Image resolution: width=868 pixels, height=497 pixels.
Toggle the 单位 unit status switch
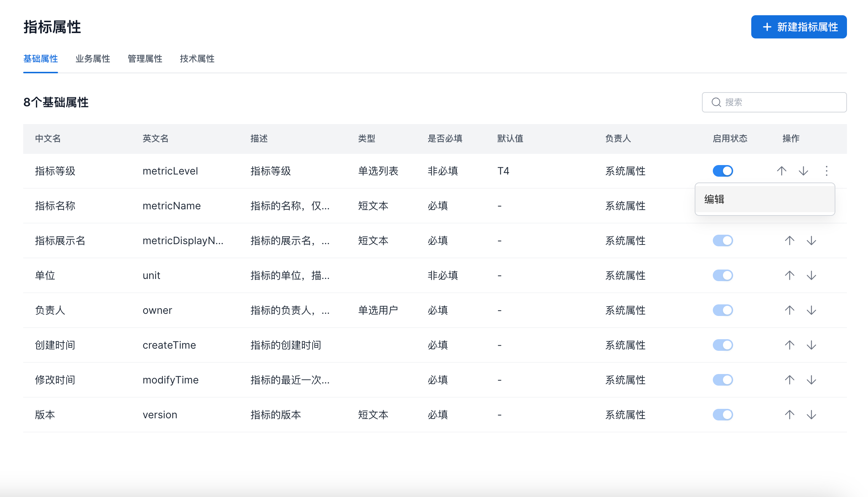coord(723,275)
